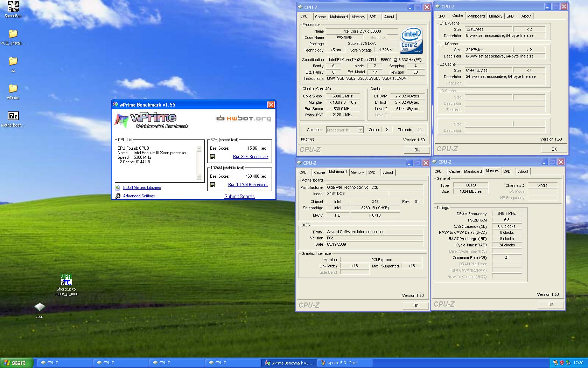Viewport: 588px width, 368px height.
Task: Click the 463.406 sec best score
Action: [255, 176]
